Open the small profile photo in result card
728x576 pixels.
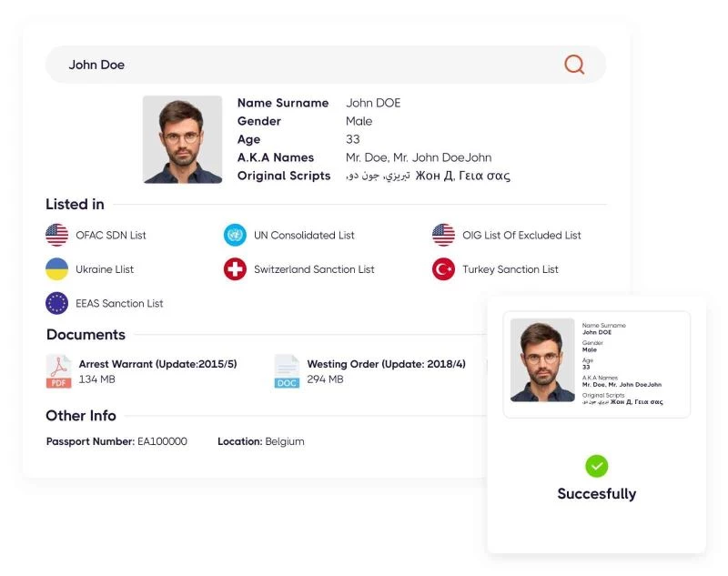click(542, 359)
